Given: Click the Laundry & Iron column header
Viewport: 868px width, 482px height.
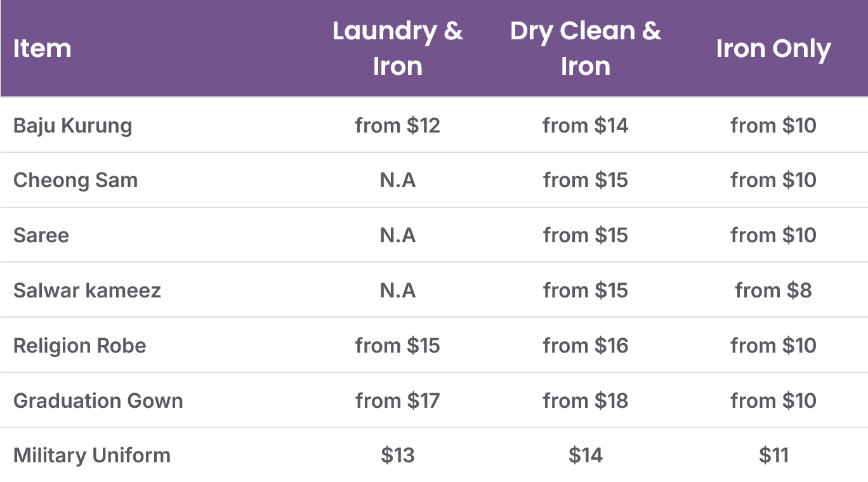Looking at the screenshot, I should (x=398, y=48).
